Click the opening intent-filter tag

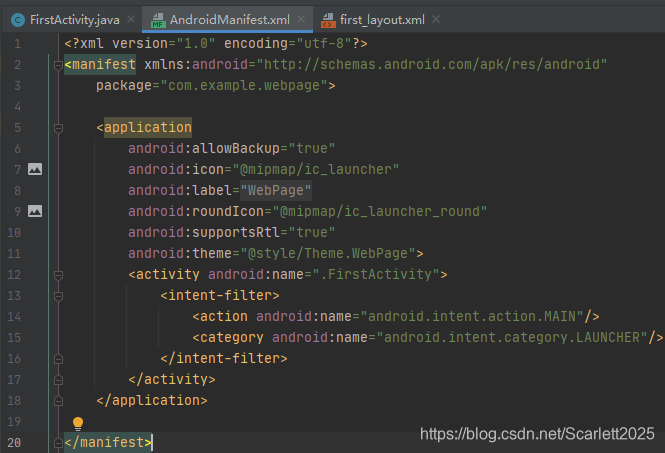click(x=220, y=295)
